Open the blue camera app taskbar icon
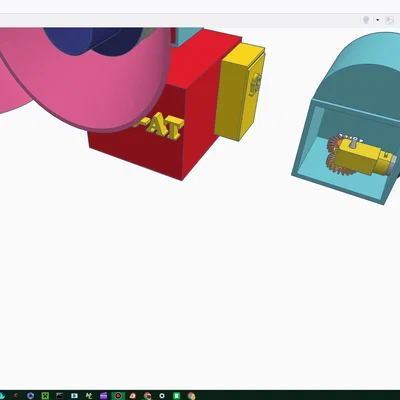 [x=74, y=396]
